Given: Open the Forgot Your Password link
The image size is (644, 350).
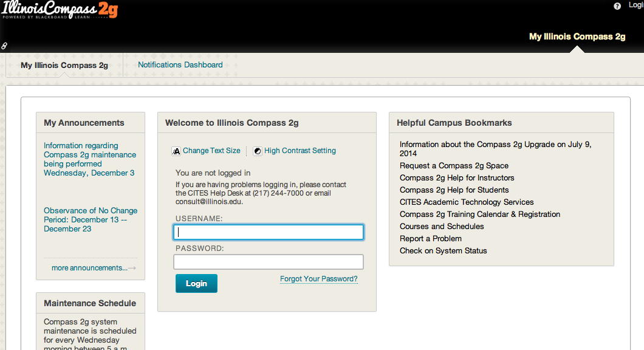Looking at the screenshot, I should pos(318,279).
